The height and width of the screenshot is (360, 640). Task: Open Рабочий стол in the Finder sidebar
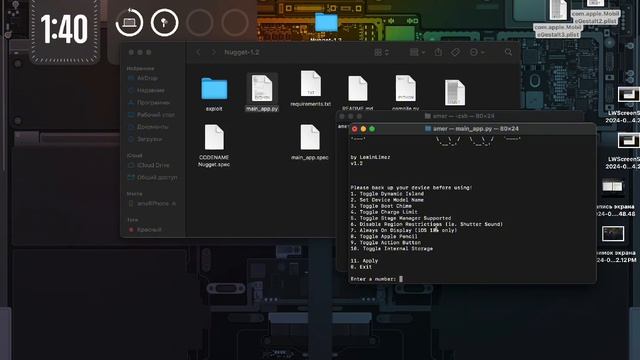tap(156, 115)
